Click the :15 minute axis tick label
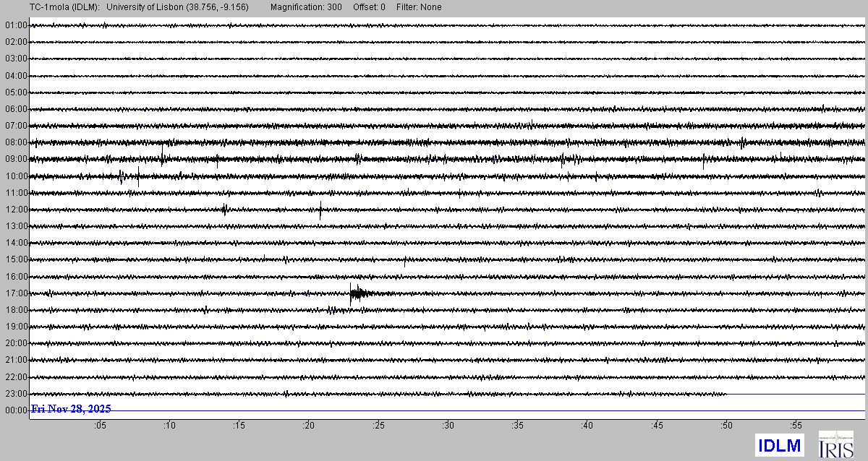 pos(239,426)
